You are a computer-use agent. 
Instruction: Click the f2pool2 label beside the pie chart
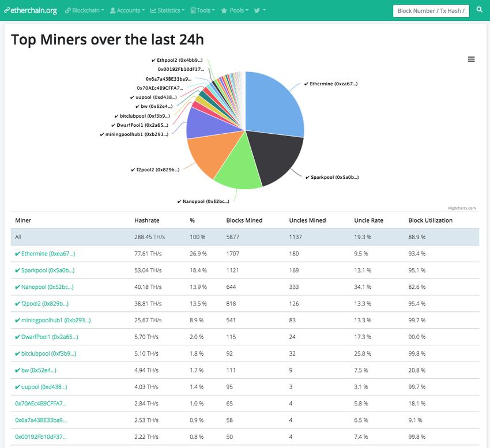[x=155, y=170]
